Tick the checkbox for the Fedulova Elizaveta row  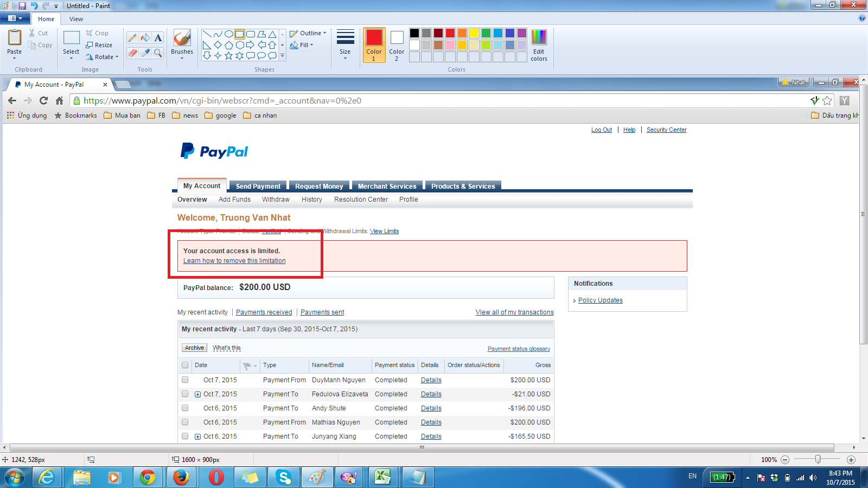[x=185, y=394]
